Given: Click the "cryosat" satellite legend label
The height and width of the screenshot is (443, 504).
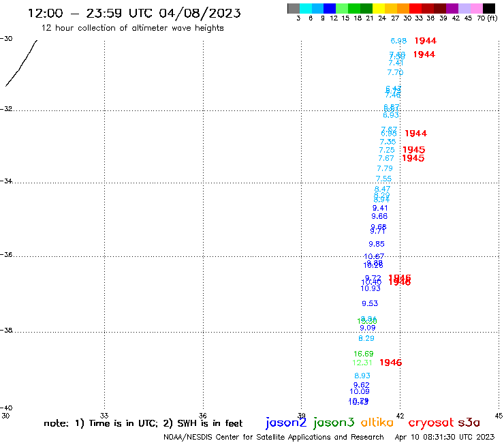Looking at the screenshot, I should [431, 423].
